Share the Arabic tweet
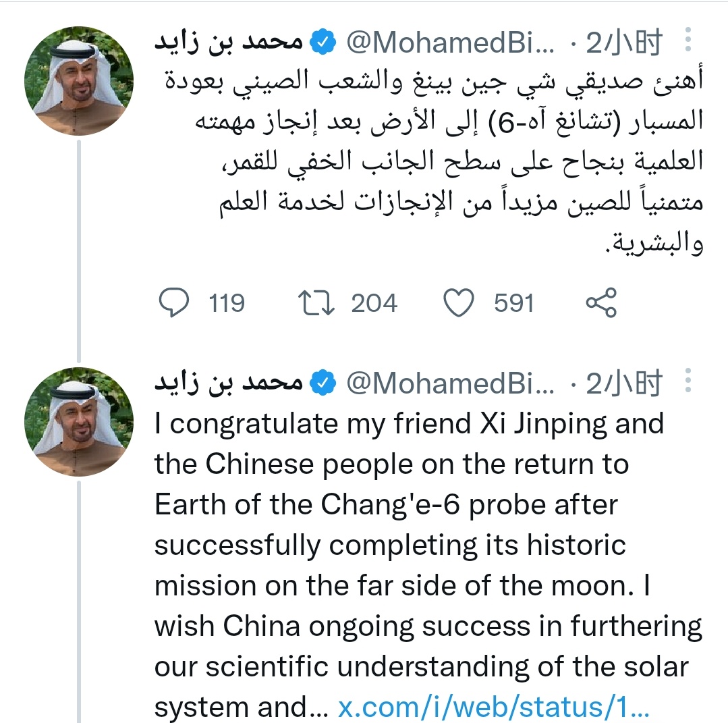 click(601, 302)
